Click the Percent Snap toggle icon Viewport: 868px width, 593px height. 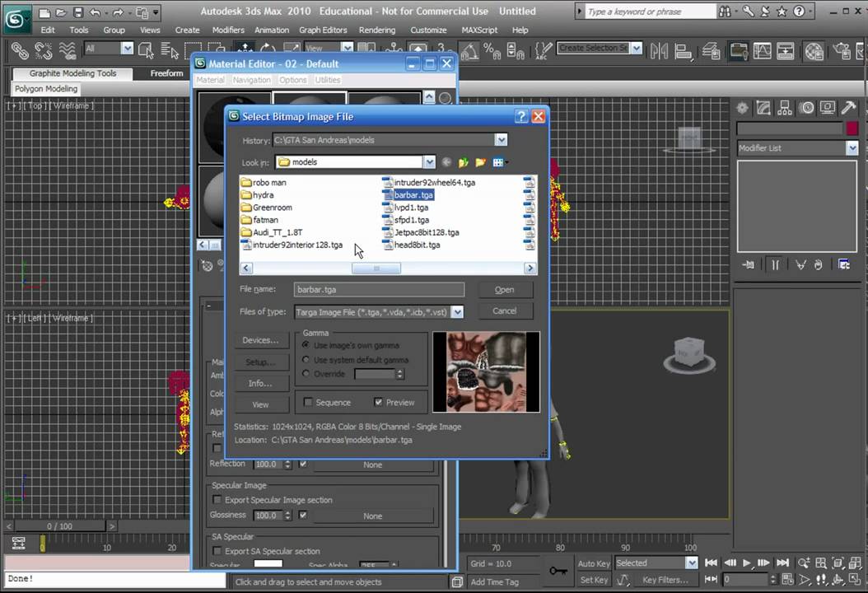pos(492,51)
